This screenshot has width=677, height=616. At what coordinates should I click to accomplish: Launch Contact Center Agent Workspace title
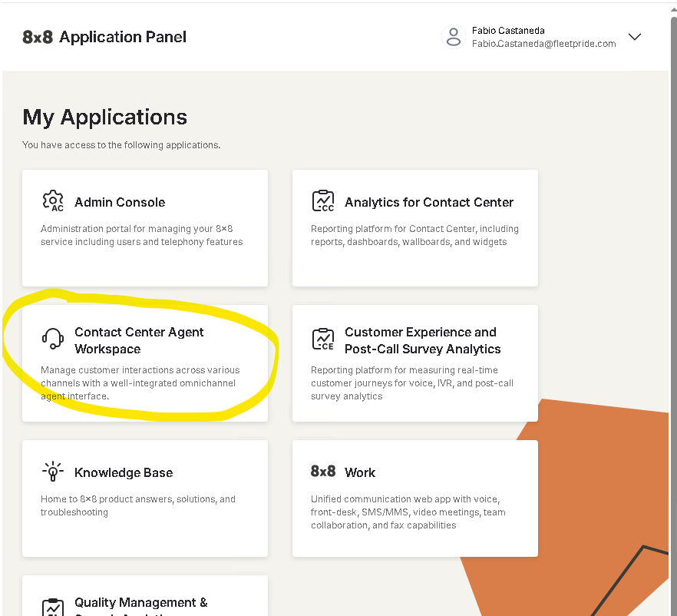[x=139, y=340]
